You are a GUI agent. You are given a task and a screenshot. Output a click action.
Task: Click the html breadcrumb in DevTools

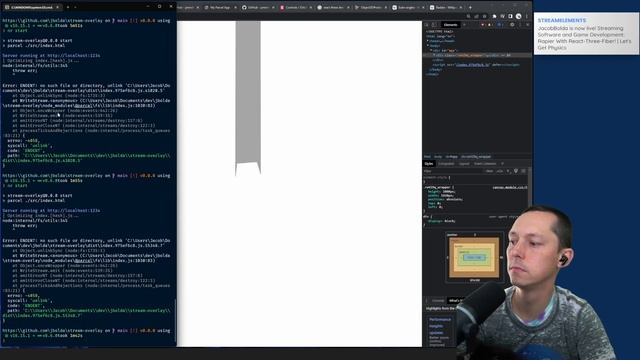click(x=427, y=157)
